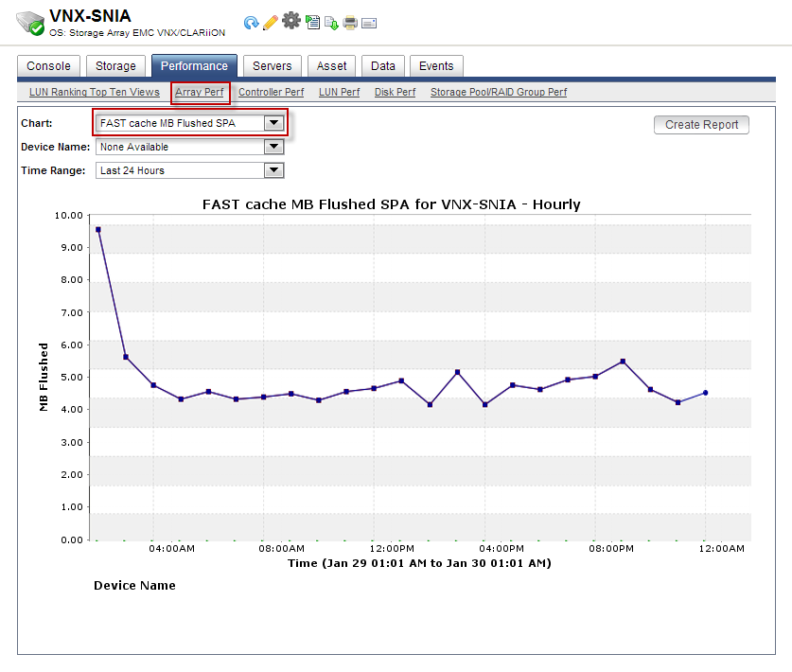
Task: Open the Time Range dropdown set to Last 24 Hours
Action: tap(189, 170)
